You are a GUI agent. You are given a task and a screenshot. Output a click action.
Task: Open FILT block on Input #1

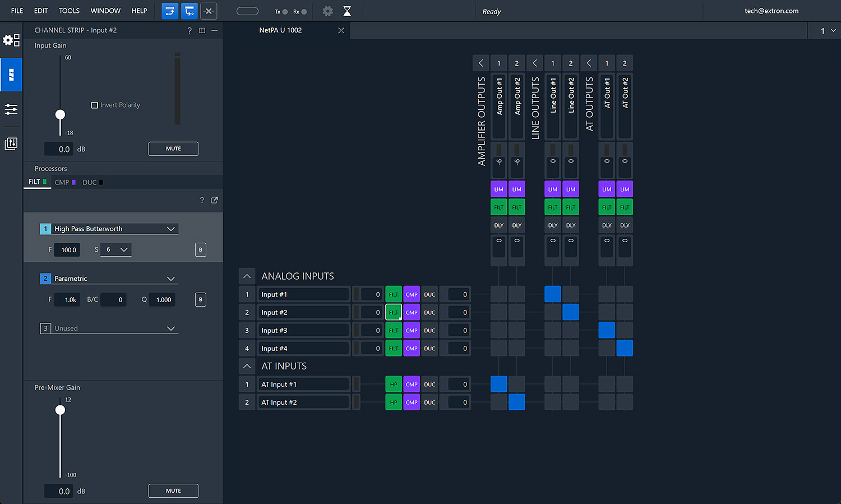pos(394,294)
